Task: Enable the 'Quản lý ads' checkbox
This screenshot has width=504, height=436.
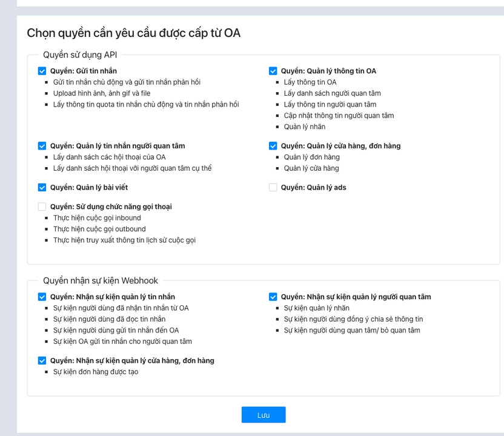Action: coord(273,188)
